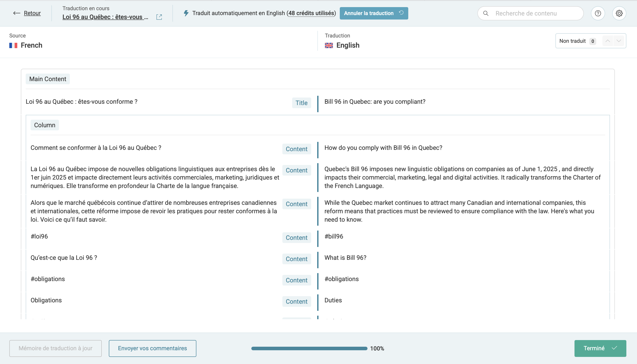The width and height of the screenshot is (637, 364).
Task: Click the Title tag for the title row
Action: [301, 103]
